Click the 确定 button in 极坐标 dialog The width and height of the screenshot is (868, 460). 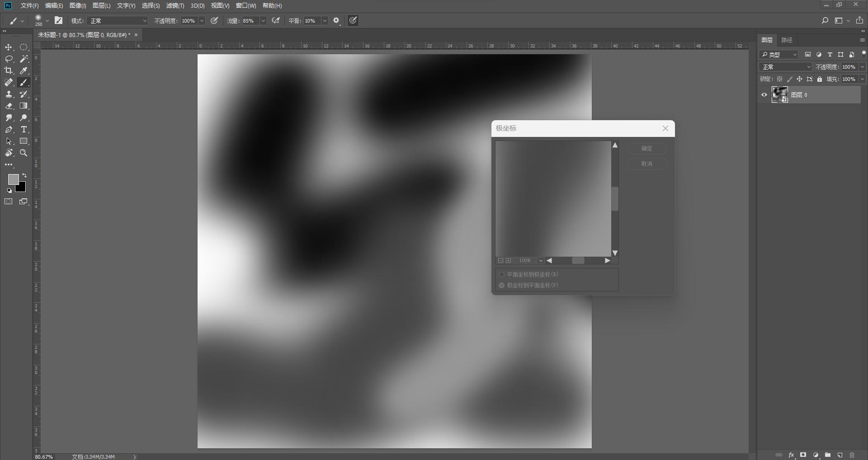pyautogui.click(x=647, y=148)
